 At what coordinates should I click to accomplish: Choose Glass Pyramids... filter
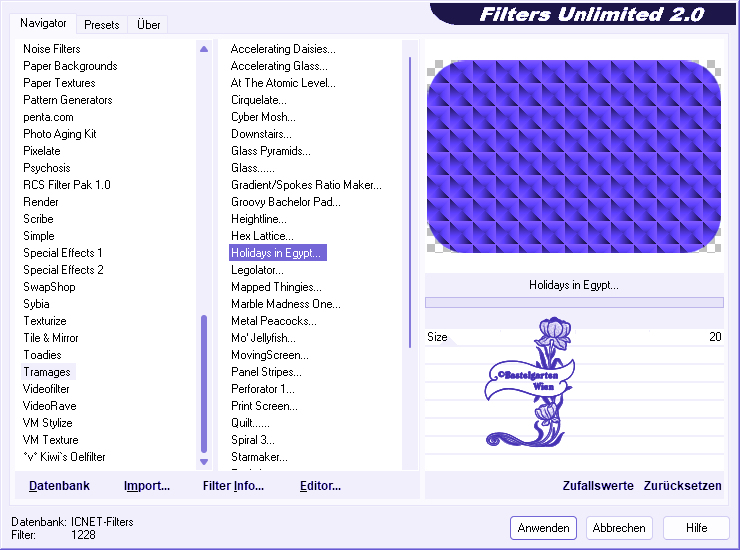(x=270, y=151)
